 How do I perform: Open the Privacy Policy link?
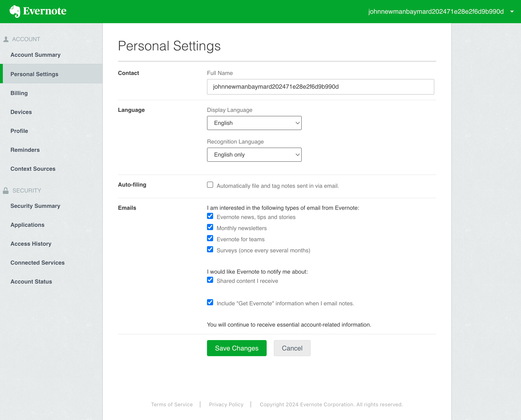click(x=226, y=404)
